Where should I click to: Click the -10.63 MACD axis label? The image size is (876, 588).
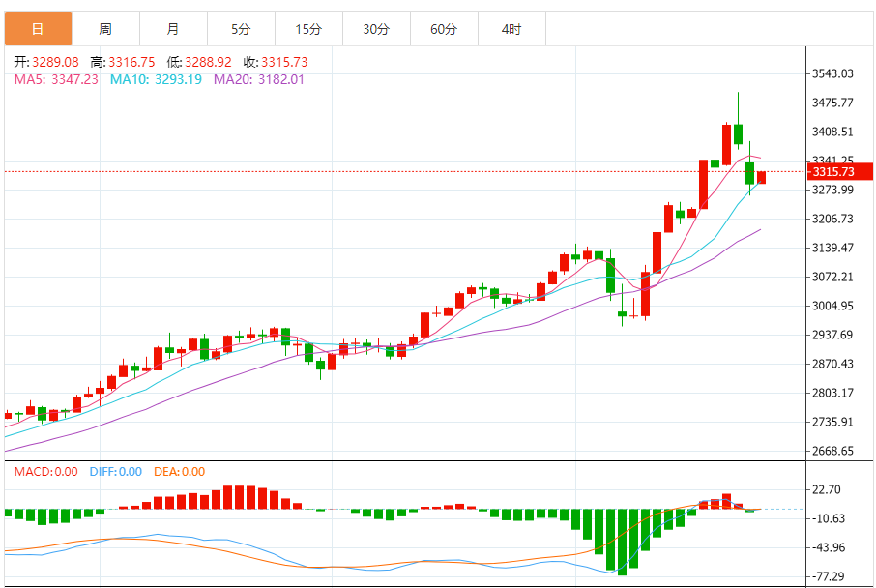coord(827,518)
